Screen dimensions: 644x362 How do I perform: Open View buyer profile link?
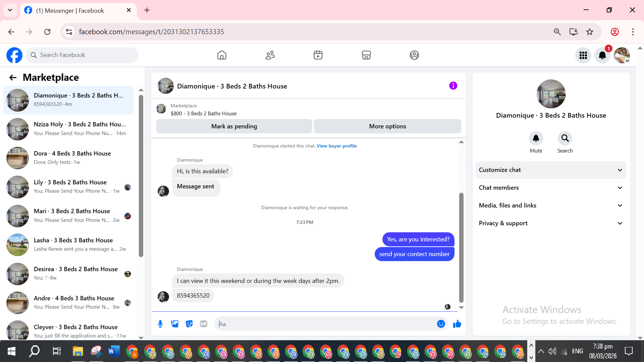pyautogui.click(x=336, y=146)
